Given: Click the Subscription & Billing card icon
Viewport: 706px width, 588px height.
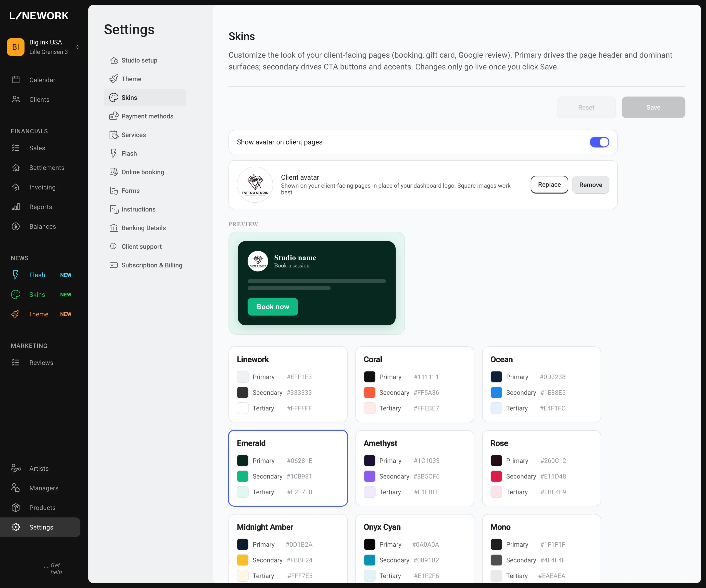Looking at the screenshot, I should 114,265.
